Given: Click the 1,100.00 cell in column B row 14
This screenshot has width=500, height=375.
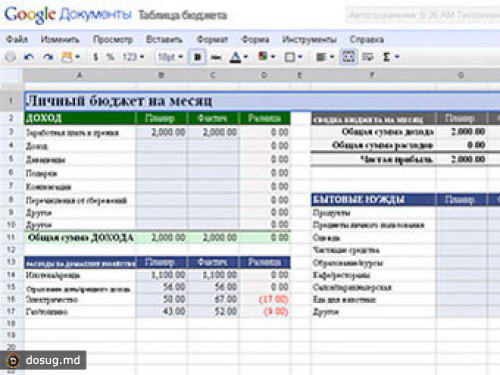Looking at the screenshot, I should (161, 275).
